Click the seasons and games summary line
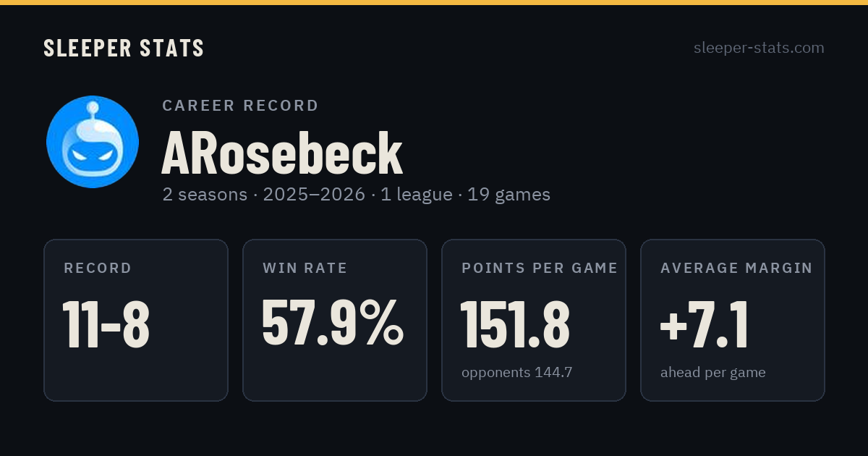This screenshot has height=456, width=868. click(356, 195)
